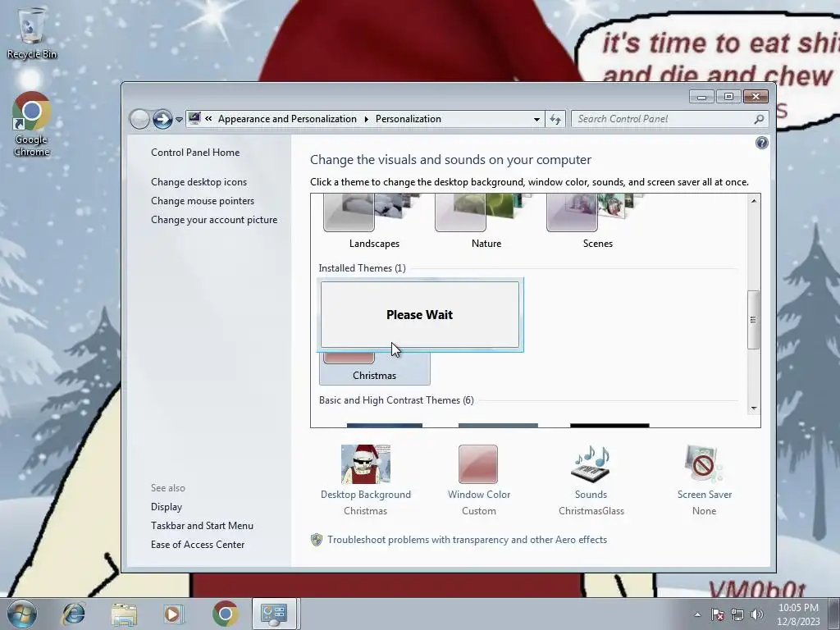This screenshot has height=630, width=840.
Task: Launch Internet Explorer from the taskbar
Action: 73,614
